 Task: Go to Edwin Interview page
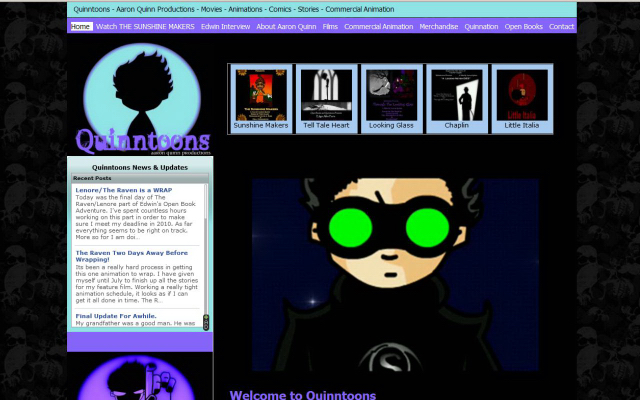coord(225,27)
